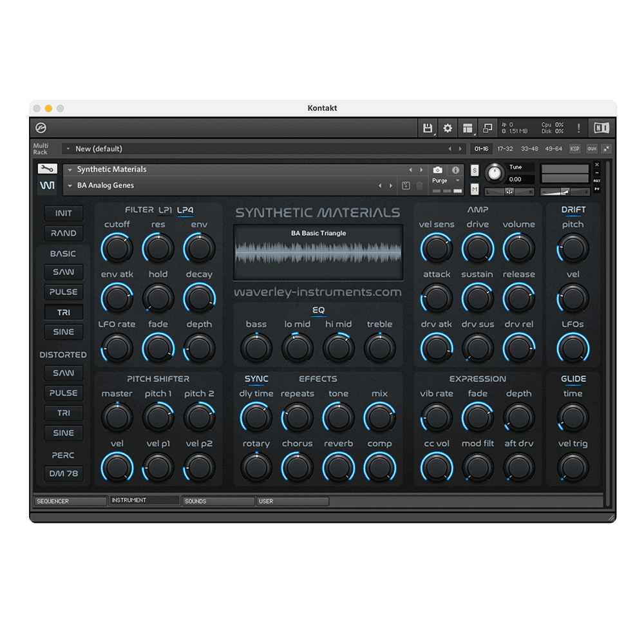Show the instrument AUX sends
The image size is (644, 644).
597,181
